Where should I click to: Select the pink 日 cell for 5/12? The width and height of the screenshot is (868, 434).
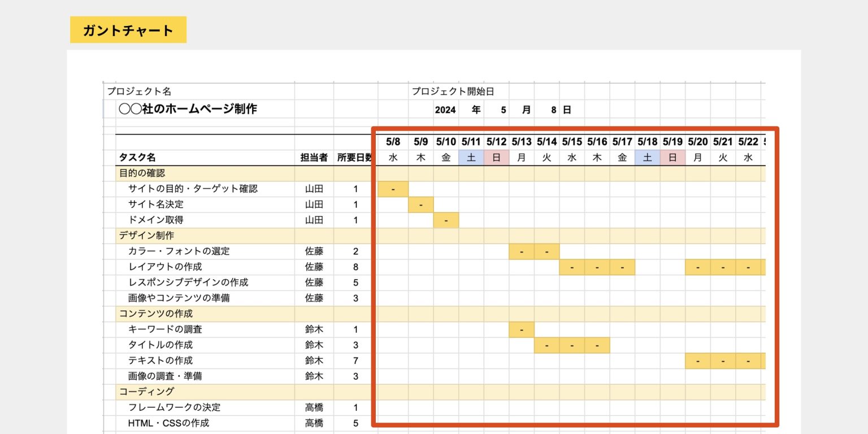click(x=496, y=158)
